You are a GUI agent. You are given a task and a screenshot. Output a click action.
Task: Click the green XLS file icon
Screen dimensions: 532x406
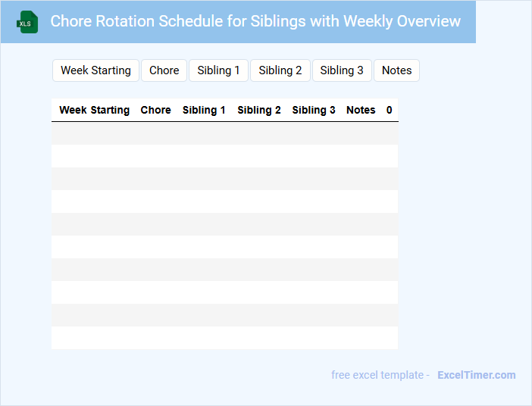click(x=27, y=22)
